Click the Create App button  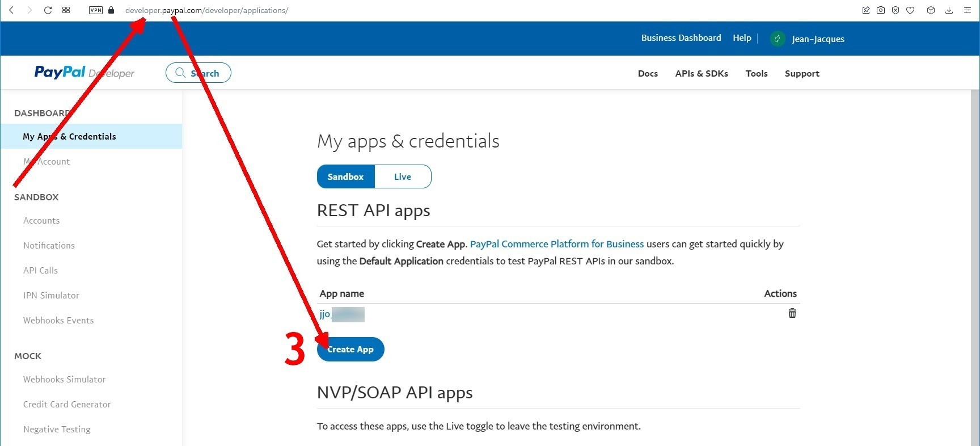(x=350, y=349)
